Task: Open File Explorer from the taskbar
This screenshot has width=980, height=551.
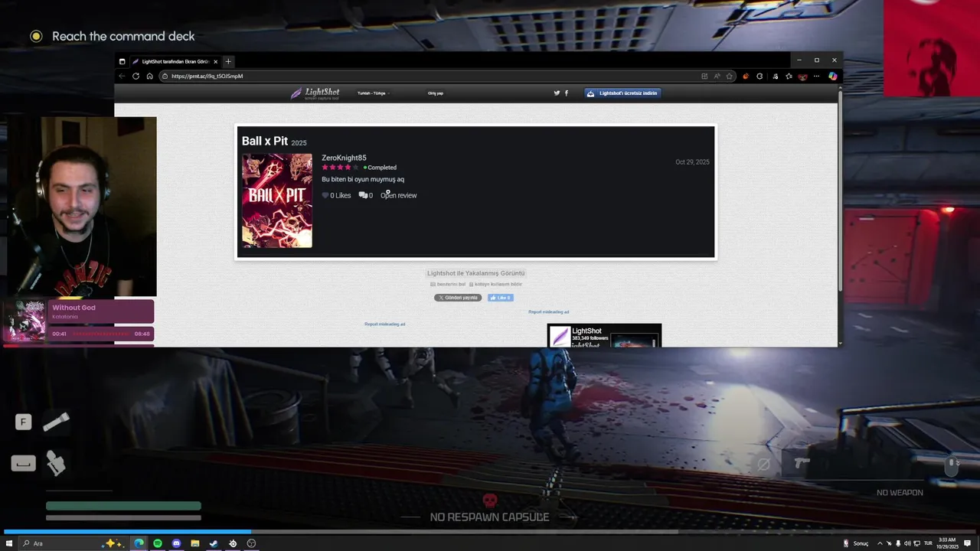Action: [195, 543]
